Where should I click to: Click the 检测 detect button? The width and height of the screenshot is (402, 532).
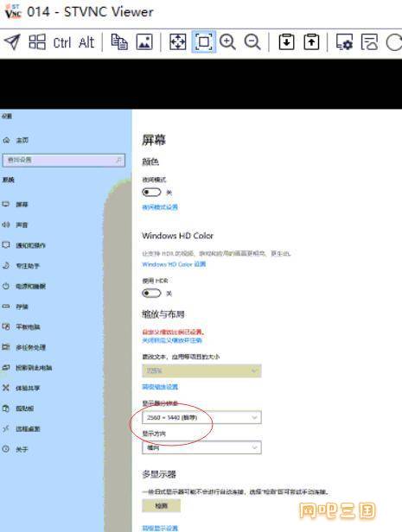162,505
